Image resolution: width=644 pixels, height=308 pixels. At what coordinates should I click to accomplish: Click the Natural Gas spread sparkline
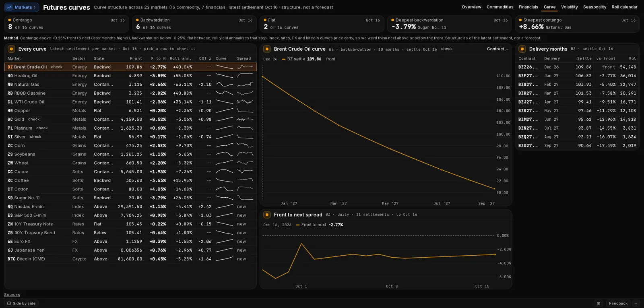pyautogui.click(x=245, y=85)
